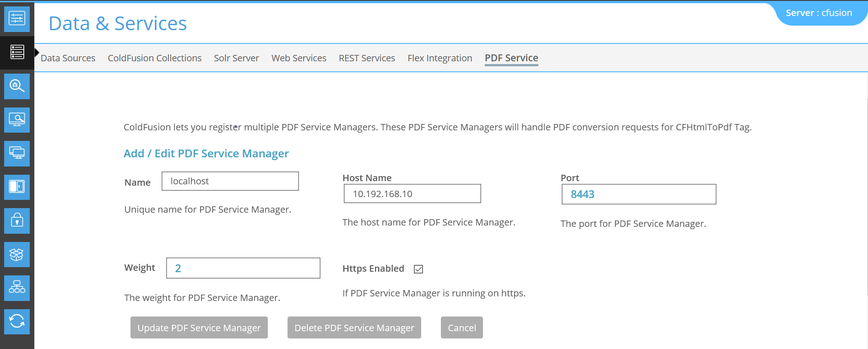Go to the REST Services tab
868x349 pixels.
[x=367, y=58]
